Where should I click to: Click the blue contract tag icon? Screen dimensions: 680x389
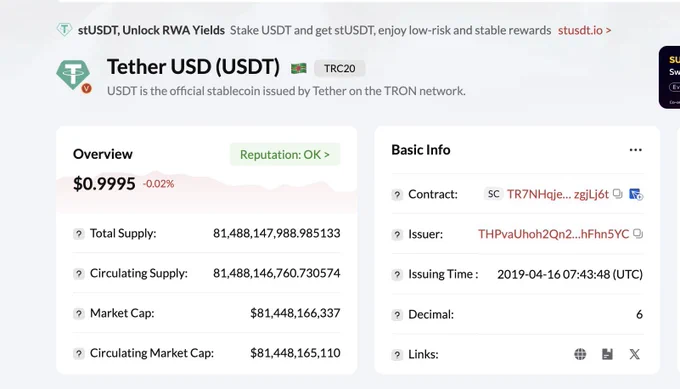(636, 194)
